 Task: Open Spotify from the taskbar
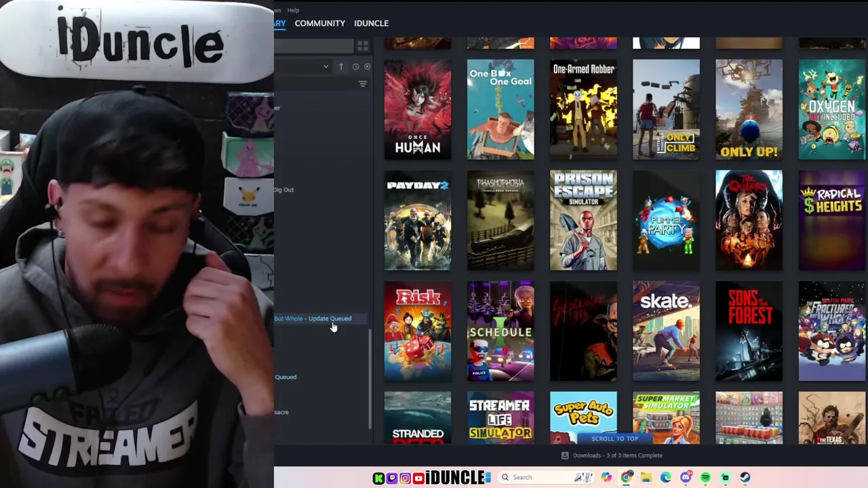pyautogui.click(x=705, y=477)
